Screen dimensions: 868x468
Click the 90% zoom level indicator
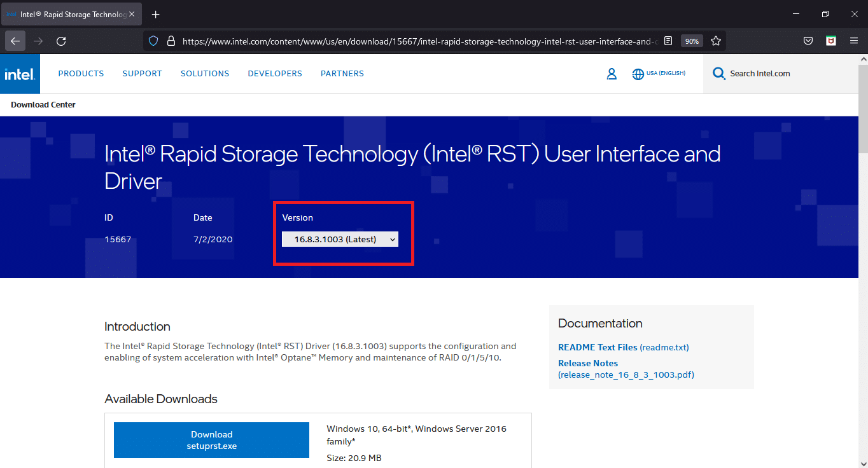point(691,41)
